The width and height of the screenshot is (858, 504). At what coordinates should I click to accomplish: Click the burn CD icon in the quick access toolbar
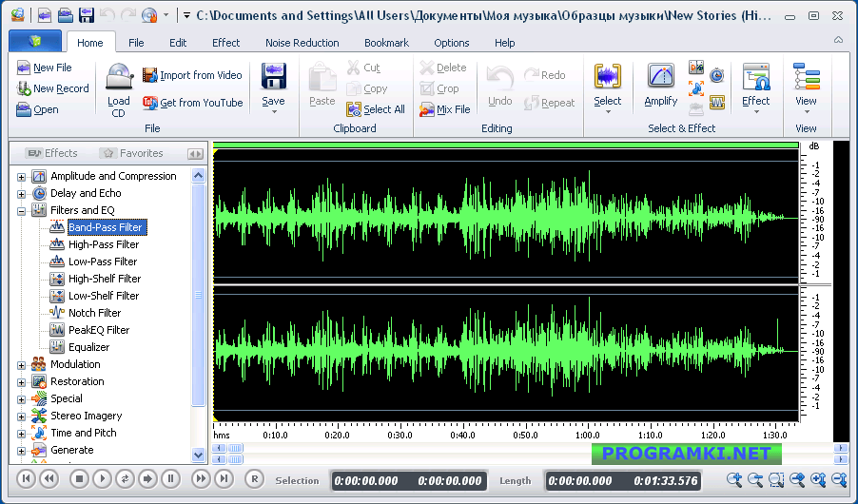coord(149,15)
